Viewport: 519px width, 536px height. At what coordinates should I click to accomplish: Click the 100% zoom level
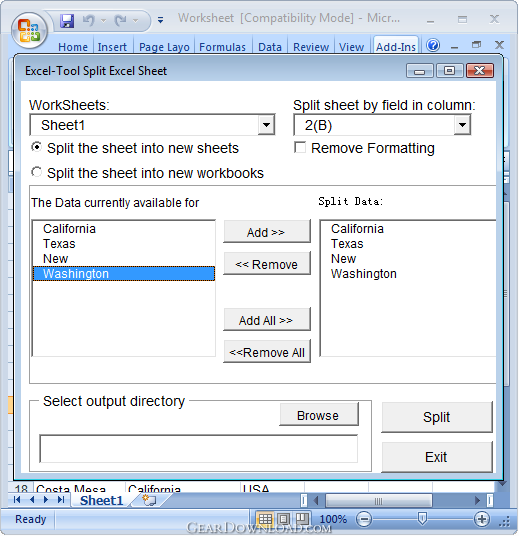pyautogui.click(x=333, y=519)
